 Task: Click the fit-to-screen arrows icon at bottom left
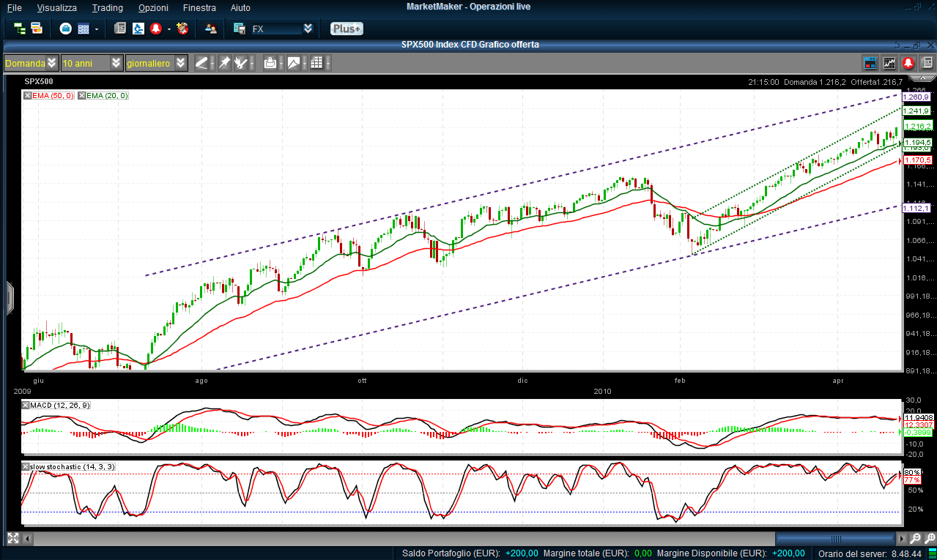pos(12,538)
